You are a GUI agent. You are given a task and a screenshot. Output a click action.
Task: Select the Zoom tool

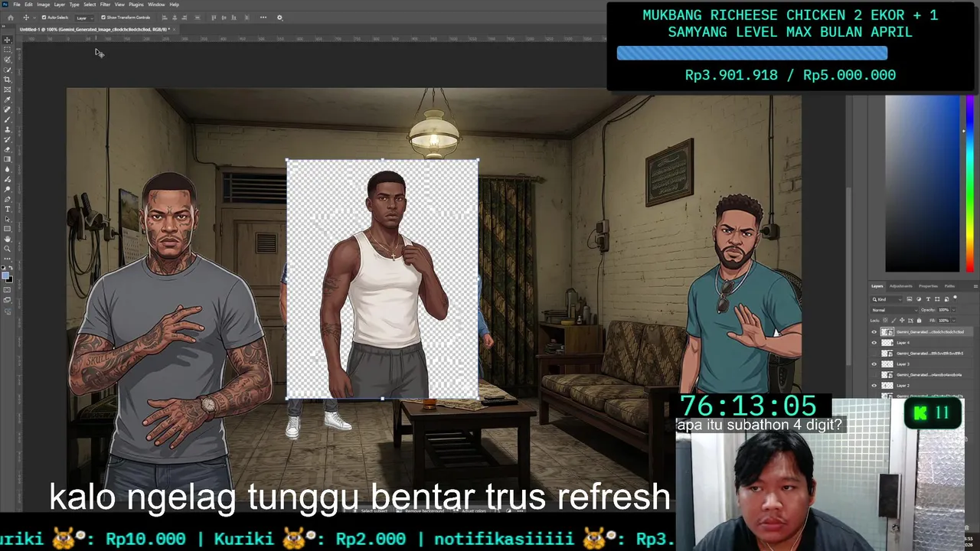[8, 249]
